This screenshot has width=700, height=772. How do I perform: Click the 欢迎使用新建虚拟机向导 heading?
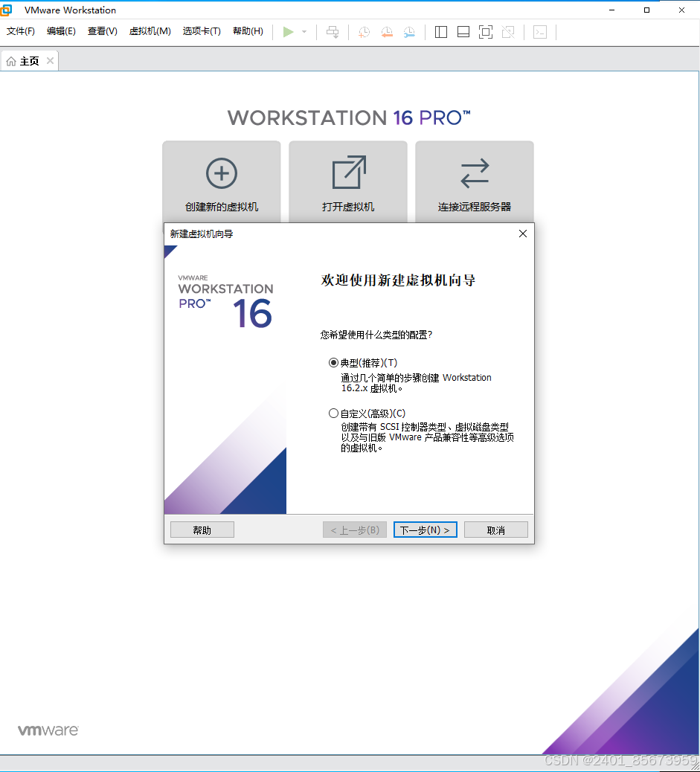tap(398, 280)
